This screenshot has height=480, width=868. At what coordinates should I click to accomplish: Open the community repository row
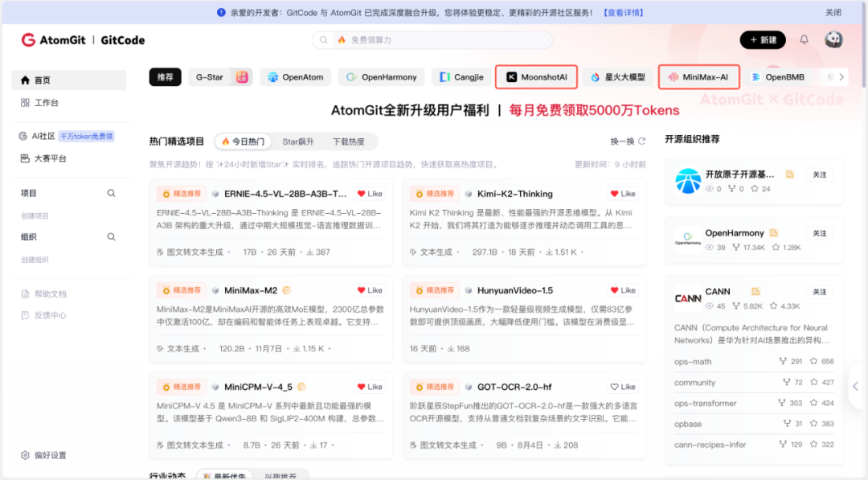click(754, 382)
